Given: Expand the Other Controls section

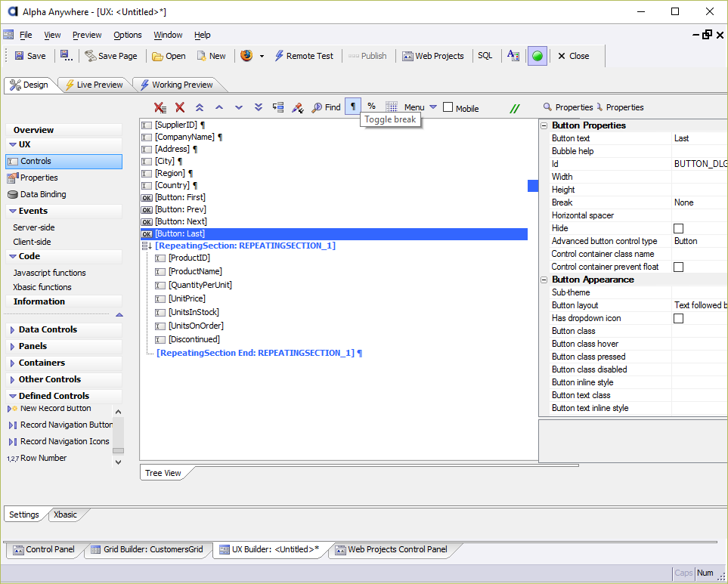Looking at the screenshot, I should click(x=13, y=380).
